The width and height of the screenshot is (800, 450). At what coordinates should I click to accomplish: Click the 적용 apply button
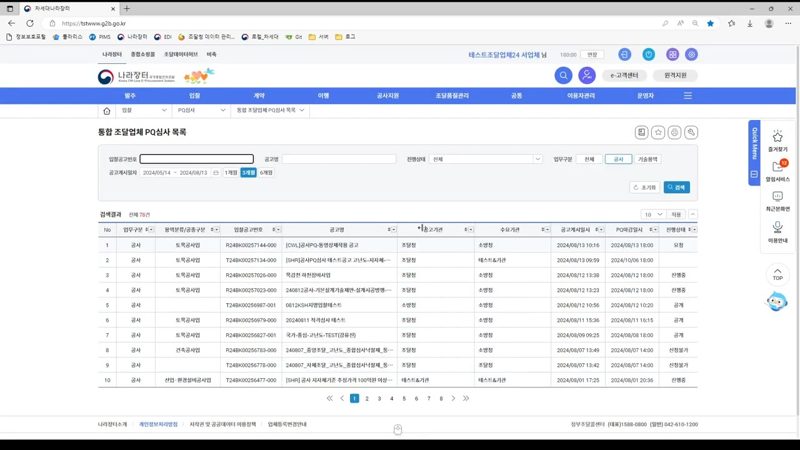[676, 215]
